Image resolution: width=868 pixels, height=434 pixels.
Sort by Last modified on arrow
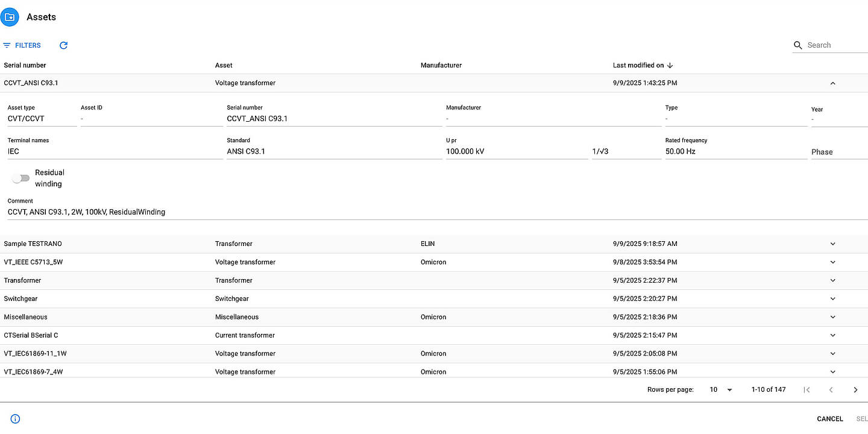point(670,65)
